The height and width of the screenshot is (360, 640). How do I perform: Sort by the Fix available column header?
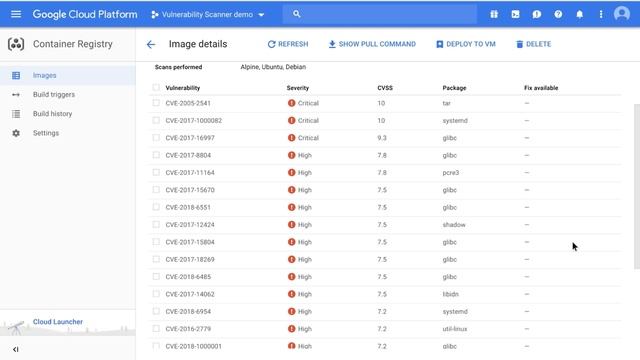[x=541, y=88]
